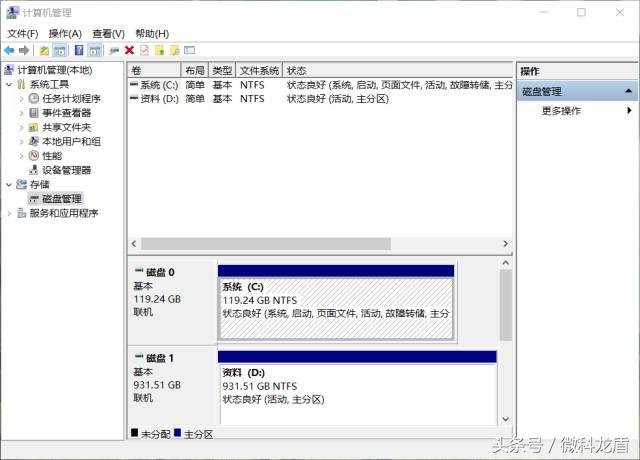Click the Back arrow toolbar icon
The width and height of the screenshot is (640, 460).
tap(9, 51)
